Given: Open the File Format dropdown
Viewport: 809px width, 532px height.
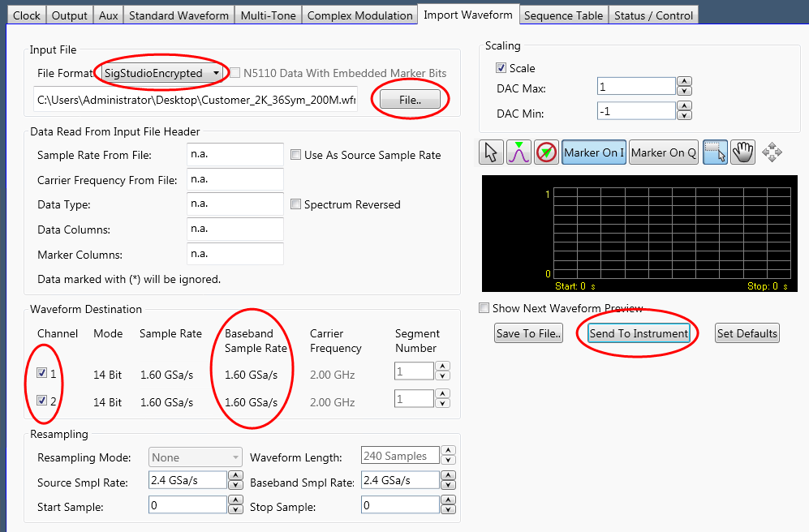Looking at the screenshot, I should click(x=161, y=74).
